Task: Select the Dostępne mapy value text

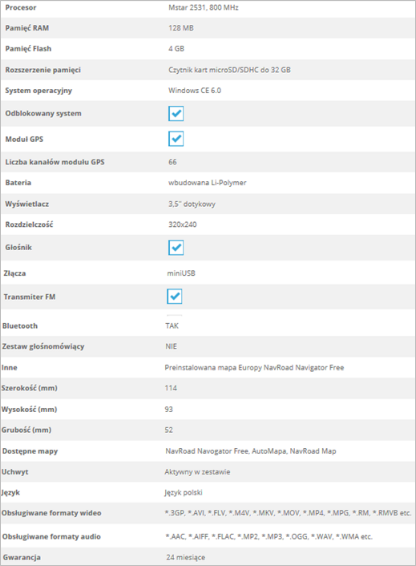Action: click(x=251, y=451)
